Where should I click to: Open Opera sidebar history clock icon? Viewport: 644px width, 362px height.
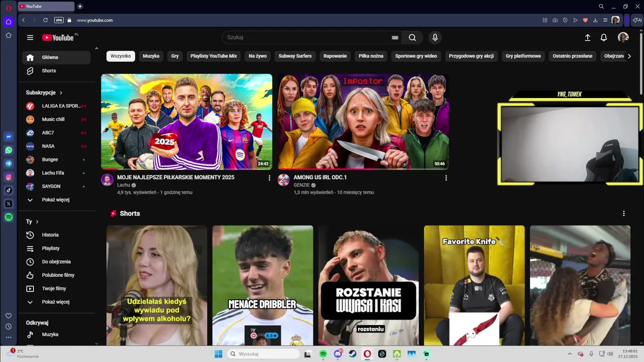(x=9, y=327)
